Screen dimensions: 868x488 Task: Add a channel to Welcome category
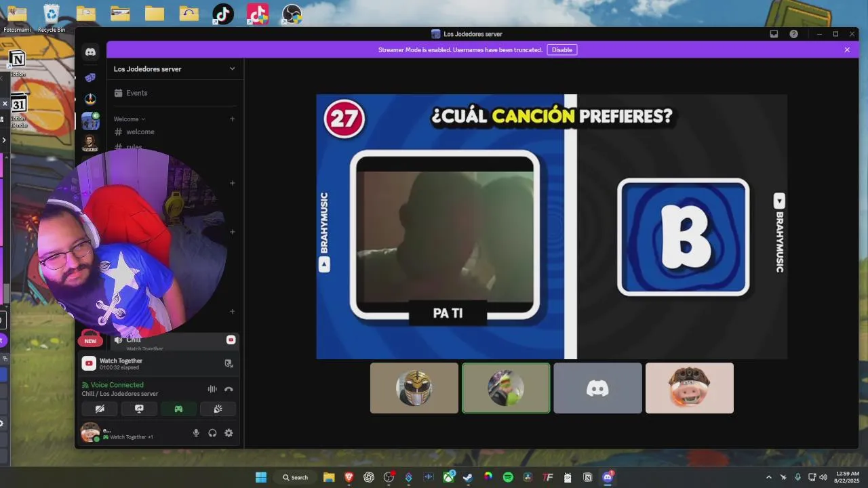[x=232, y=119]
